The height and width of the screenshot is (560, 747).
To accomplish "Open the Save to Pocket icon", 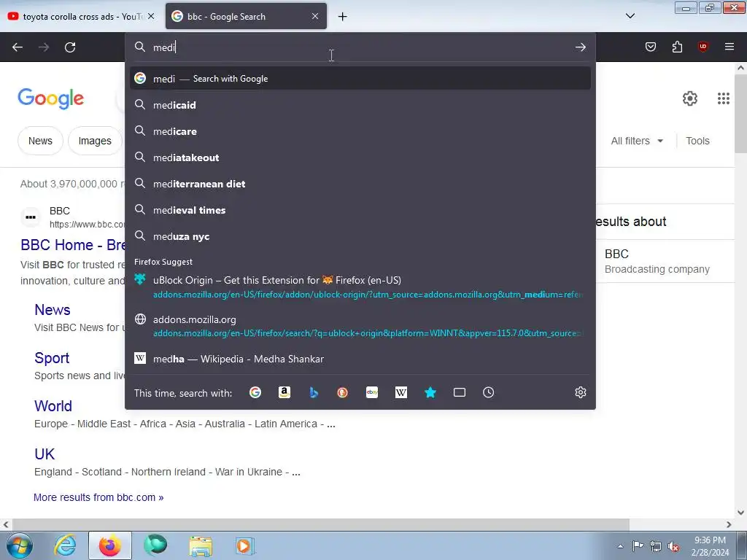I will point(651,47).
